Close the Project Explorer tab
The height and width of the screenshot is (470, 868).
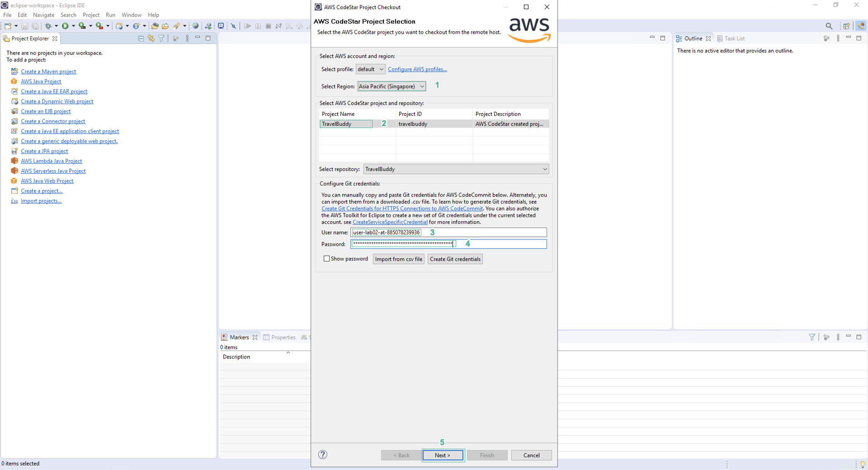coord(55,38)
